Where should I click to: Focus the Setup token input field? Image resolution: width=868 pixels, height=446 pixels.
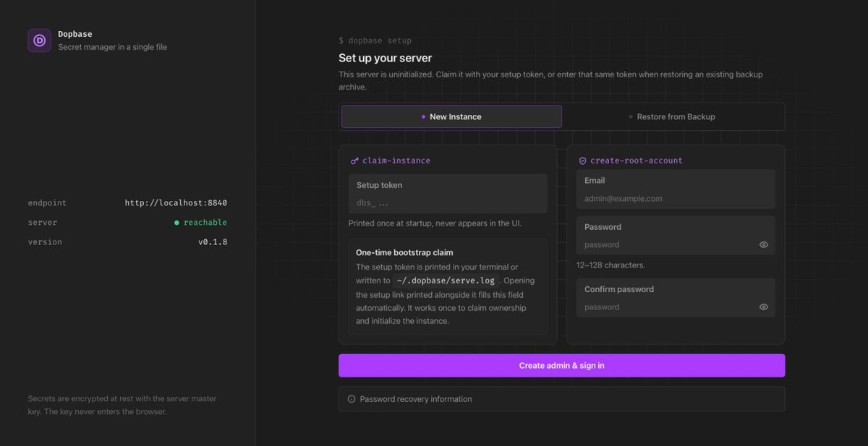(x=448, y=194)
